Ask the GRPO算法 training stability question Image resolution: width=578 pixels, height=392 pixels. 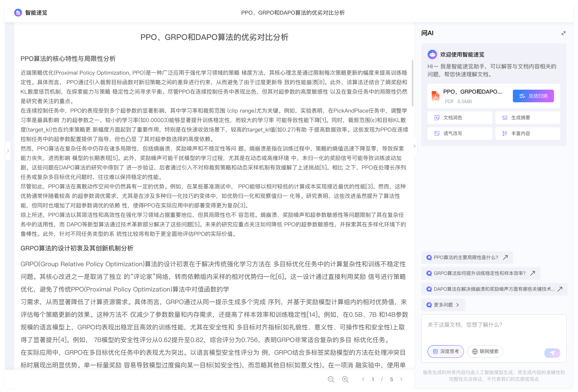tap(480, 273)
